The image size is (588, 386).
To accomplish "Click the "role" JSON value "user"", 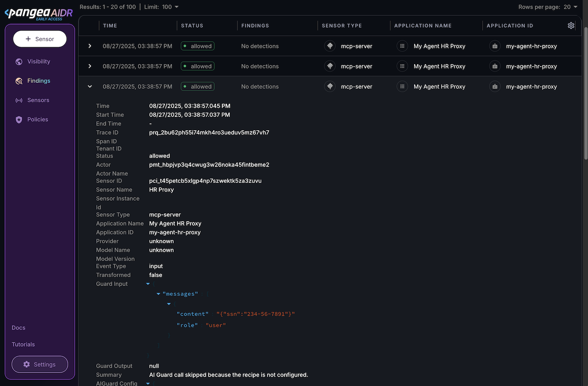I will pos(216,325).
